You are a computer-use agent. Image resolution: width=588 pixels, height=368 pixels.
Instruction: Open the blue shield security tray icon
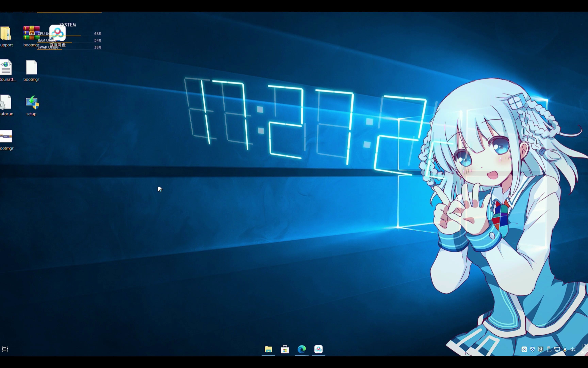point(532,349)
